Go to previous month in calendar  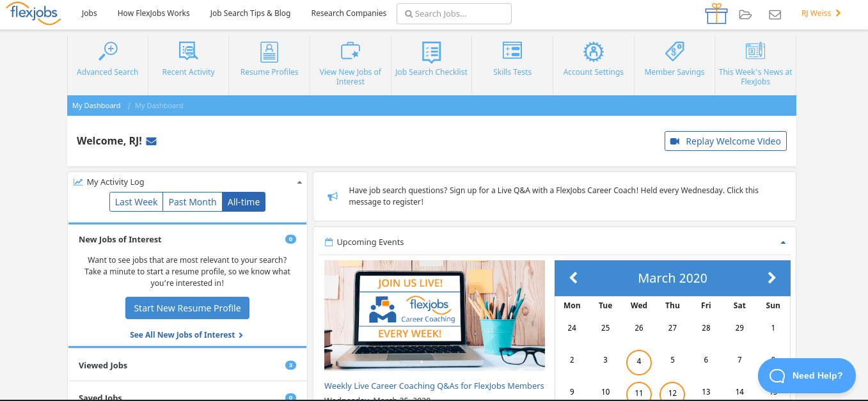click(574, 278)
